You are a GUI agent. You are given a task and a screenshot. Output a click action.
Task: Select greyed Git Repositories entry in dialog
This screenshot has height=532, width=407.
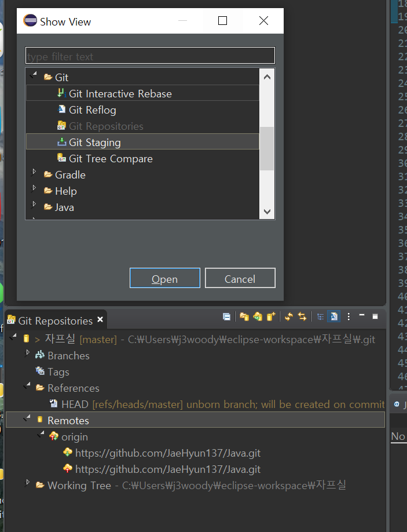pyautogui.click(x=106, y=126)
